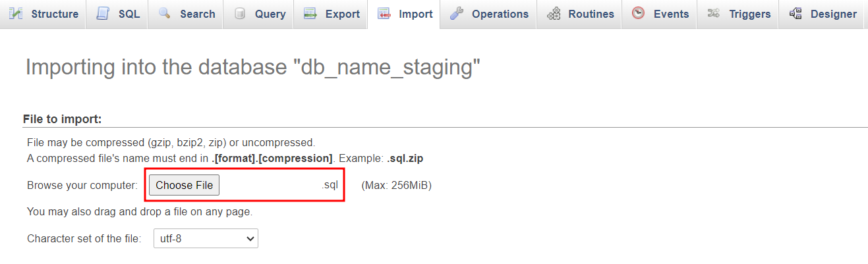Click the Import tab icon
The height and width of the screenshot is (264, 868).
pos(384,14)
